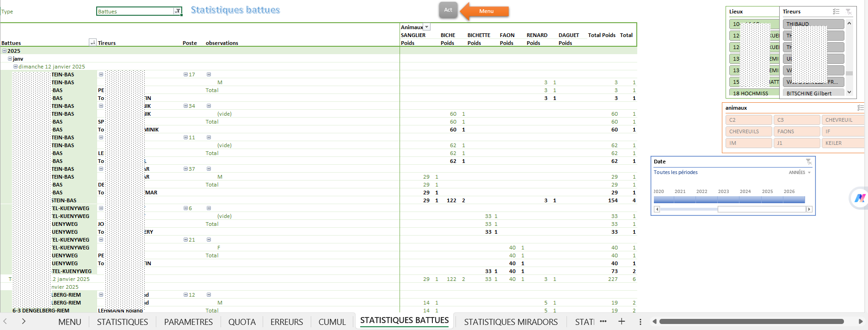Collapse the dimanche 12 janvier 2025 group

15,67
